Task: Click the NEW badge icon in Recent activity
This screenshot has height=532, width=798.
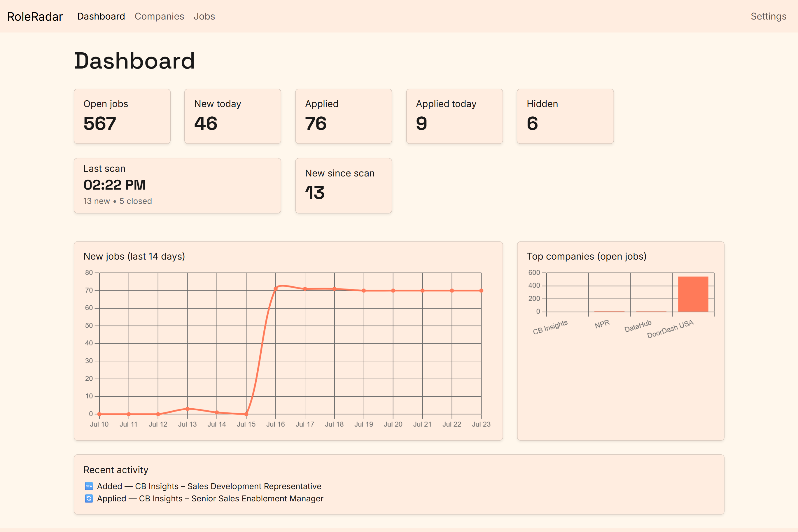Action: (x=89, y=486)
